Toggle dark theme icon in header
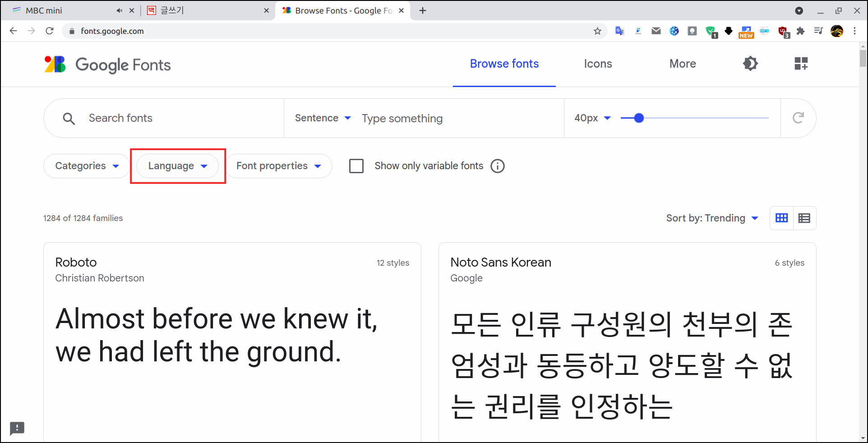 [x=750, y=64]
